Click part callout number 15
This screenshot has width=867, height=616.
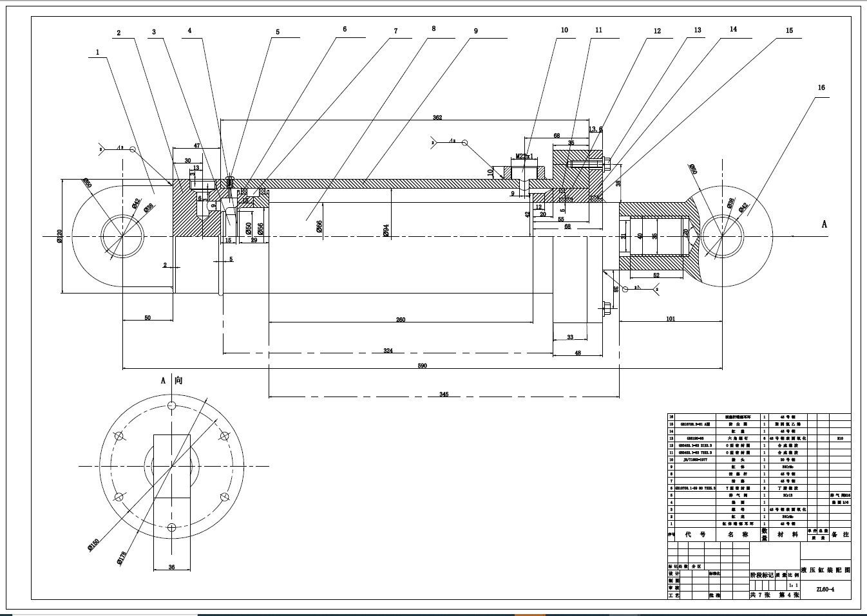[789, 30]
